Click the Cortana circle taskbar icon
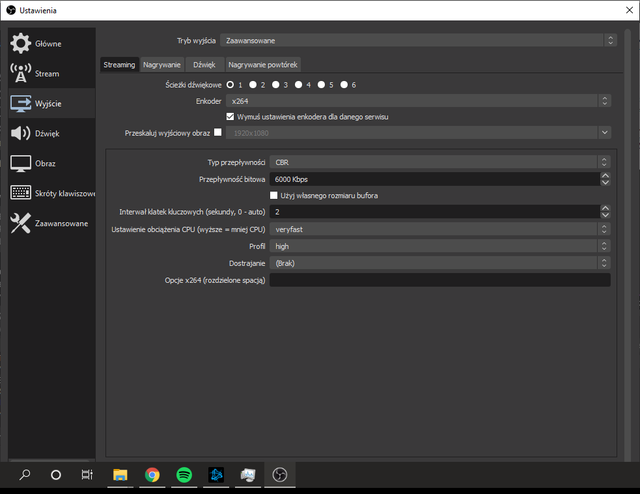The width and height of the screenshot is (640, 494). pos(56,475)
